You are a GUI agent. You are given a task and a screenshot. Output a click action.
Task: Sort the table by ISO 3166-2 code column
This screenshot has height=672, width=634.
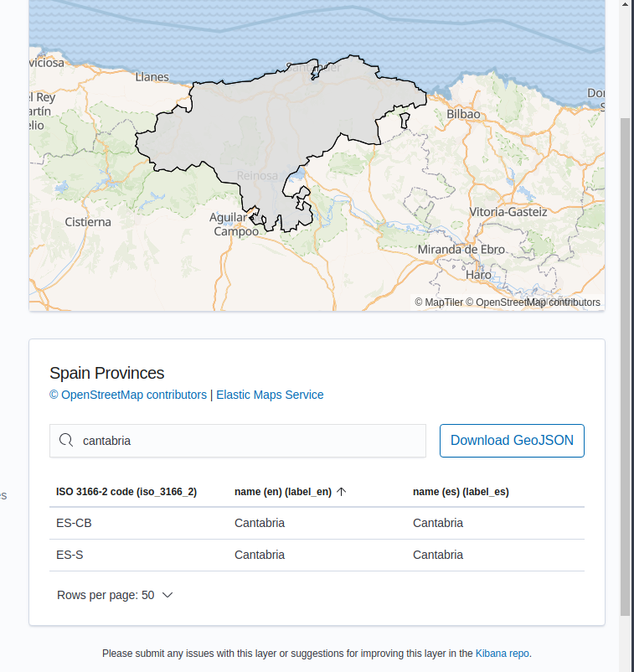point(126,492)
